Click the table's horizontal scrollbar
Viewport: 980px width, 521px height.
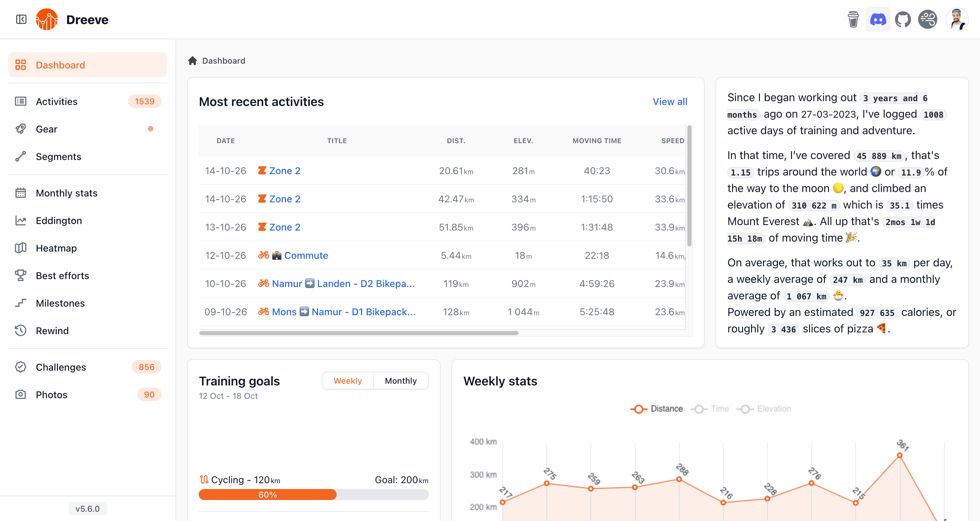pos(359,333)
